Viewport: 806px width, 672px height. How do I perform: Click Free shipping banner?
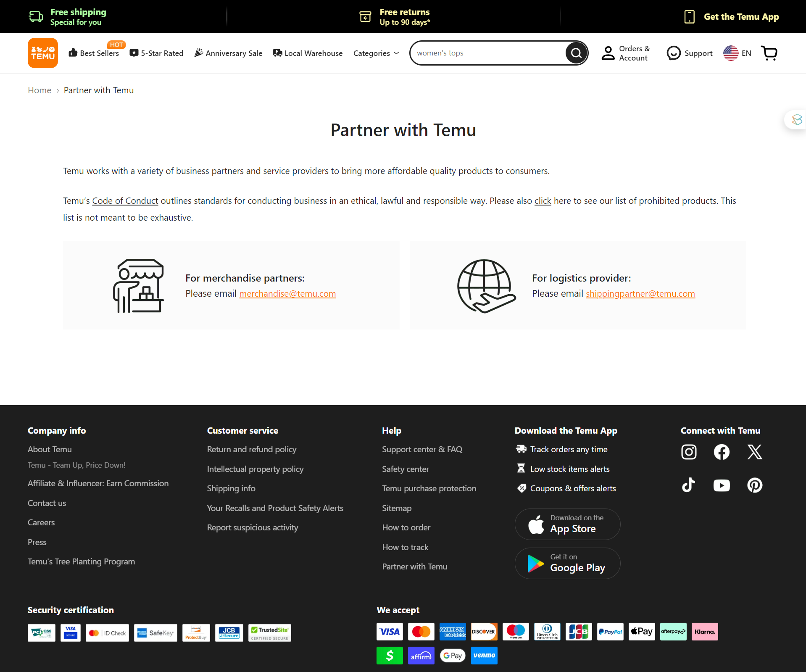click(x=67, y=17)
